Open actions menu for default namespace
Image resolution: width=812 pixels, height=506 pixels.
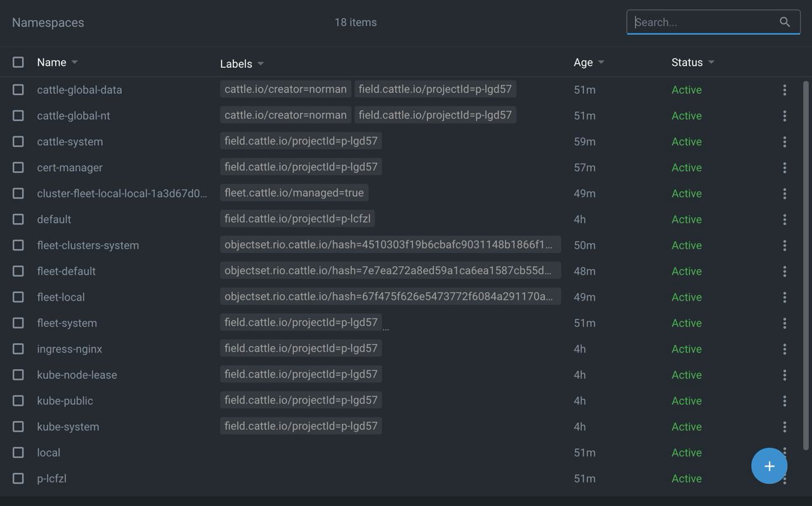click(785, 219)
